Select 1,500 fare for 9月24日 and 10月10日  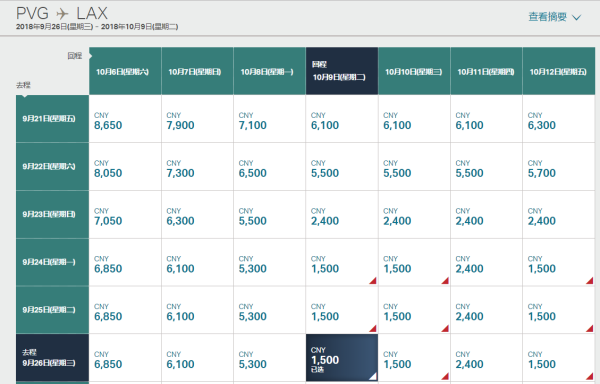414,262
